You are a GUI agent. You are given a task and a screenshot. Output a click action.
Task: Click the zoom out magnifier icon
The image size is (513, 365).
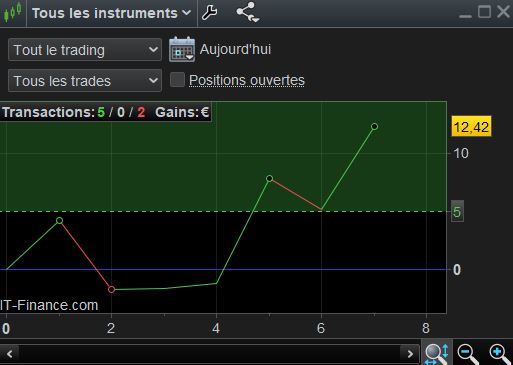[468, 353]
